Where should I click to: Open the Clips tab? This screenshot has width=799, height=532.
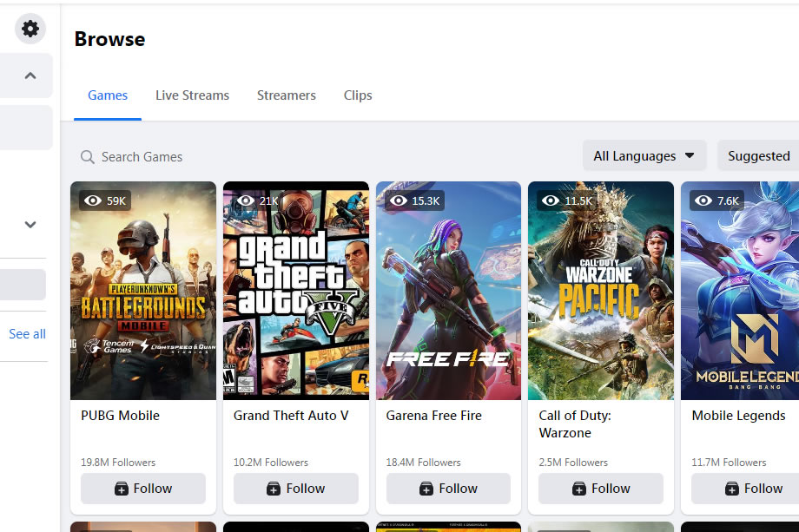pos(357,95)
